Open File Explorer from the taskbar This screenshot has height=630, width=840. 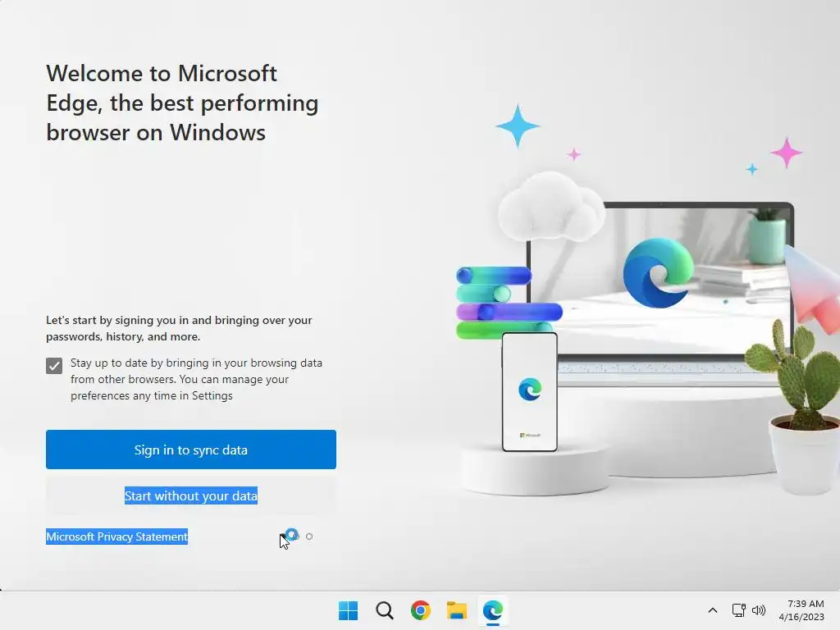[456, 610]
